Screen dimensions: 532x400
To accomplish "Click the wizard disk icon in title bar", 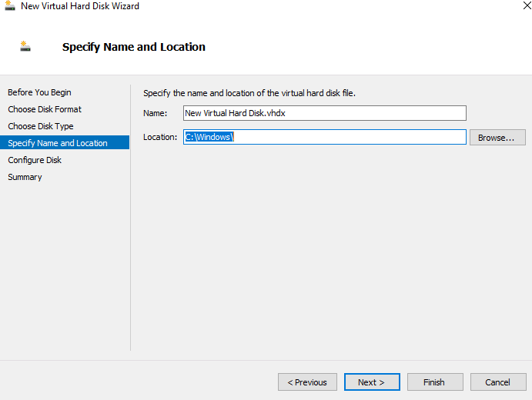I will pos(10,5).
